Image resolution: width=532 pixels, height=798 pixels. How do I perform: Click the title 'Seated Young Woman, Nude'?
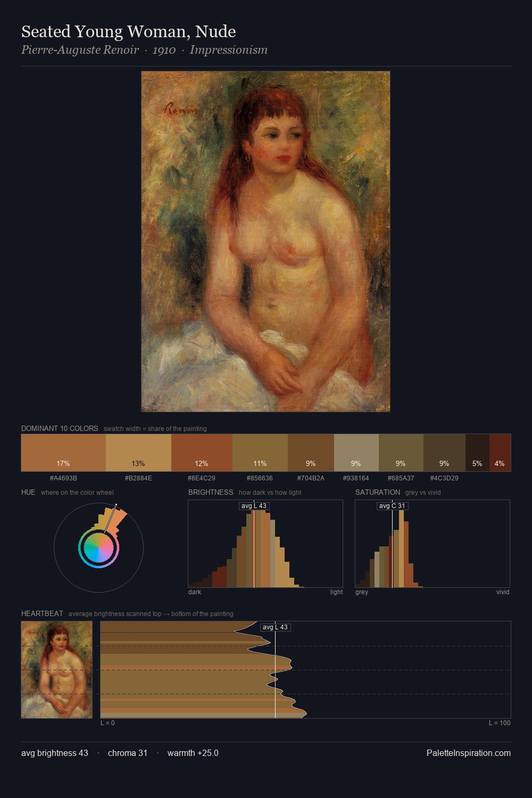coord(129,31)
